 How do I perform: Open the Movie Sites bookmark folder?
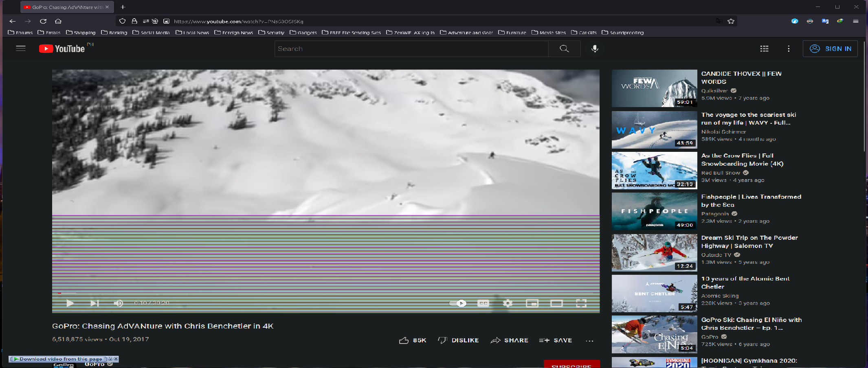pyautogui.click(x=549, y=33)
